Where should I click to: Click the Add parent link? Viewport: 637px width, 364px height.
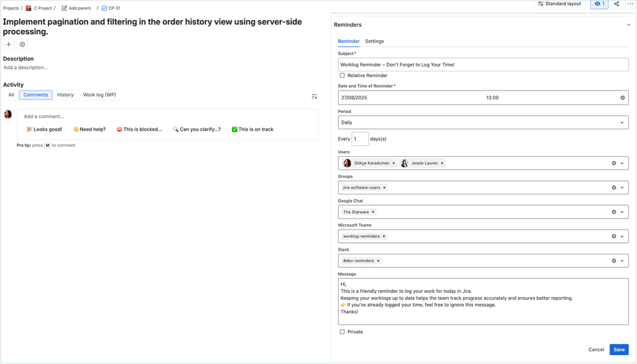(80, 8)
